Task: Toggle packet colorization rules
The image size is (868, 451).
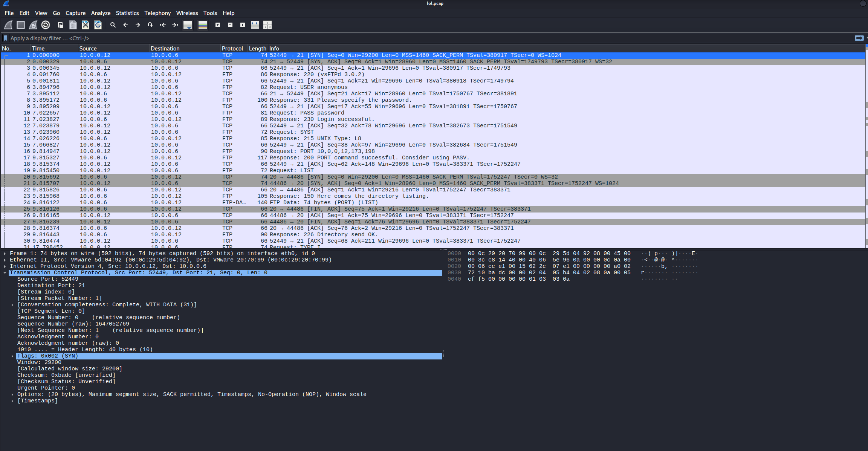Action: (x=203, y=25)
